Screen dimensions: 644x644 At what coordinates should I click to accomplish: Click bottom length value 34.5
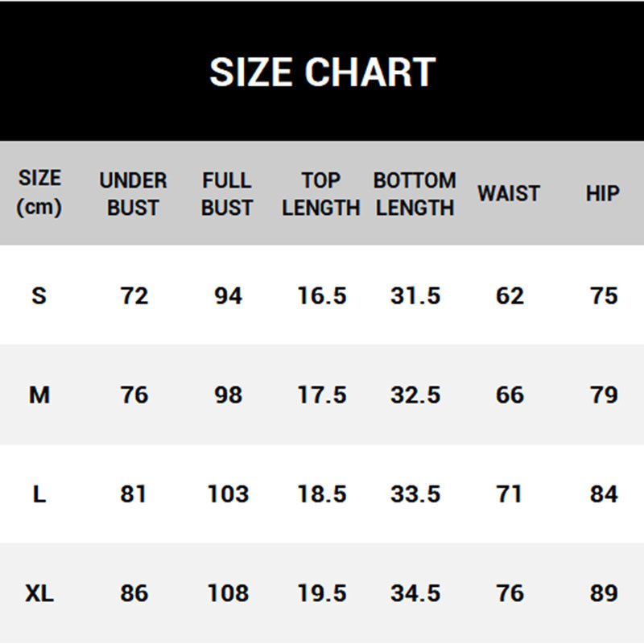415,593
